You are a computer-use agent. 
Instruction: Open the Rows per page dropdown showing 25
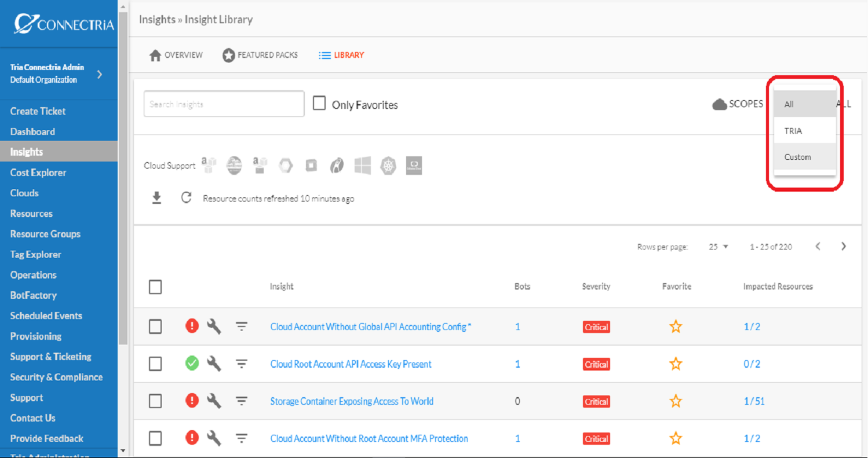click(x=719, y=247)
